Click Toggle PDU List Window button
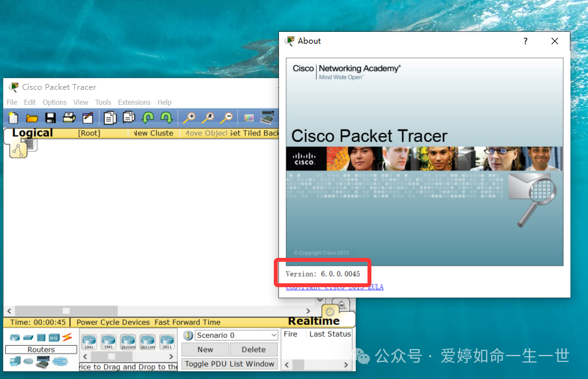 tap(230, 364)
